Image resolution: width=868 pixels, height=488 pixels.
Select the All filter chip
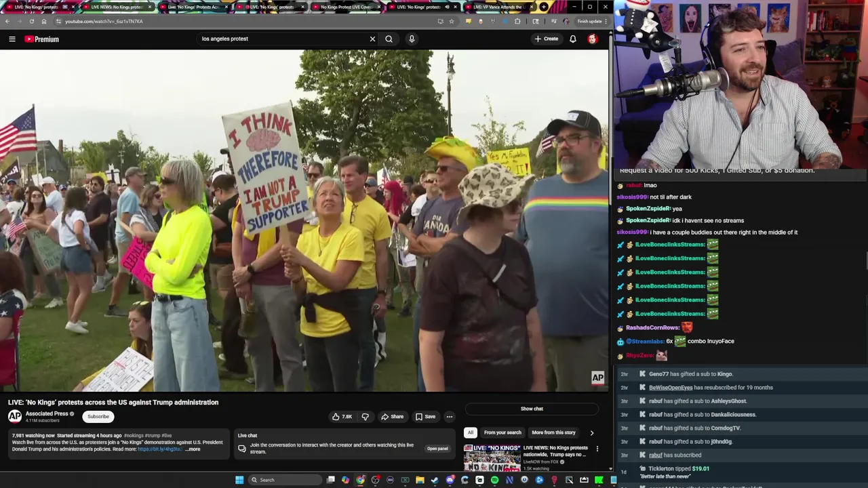click(x=470, y=432)
